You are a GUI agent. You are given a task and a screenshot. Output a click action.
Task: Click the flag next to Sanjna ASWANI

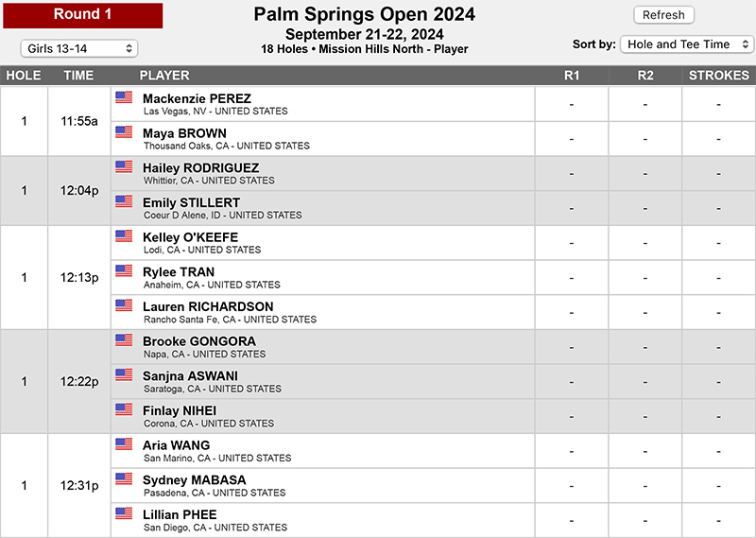coord(124,374)
